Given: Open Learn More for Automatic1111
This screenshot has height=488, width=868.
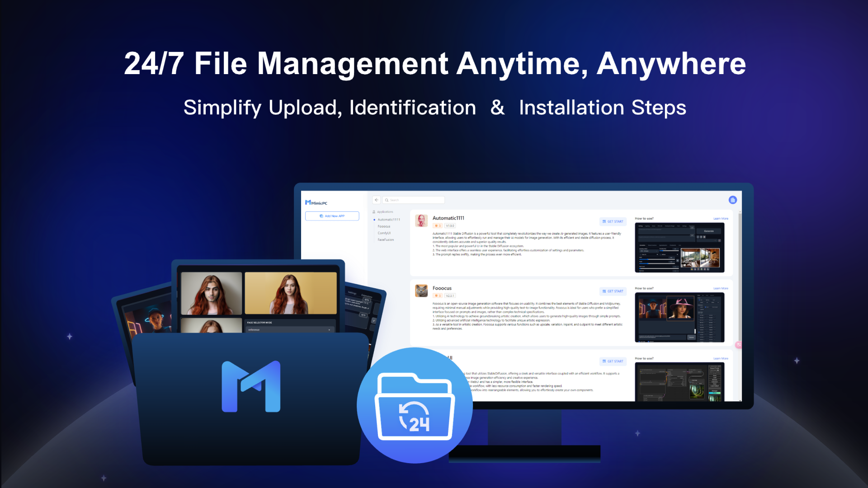Looking at the screenshot, I should pos(721,219).
